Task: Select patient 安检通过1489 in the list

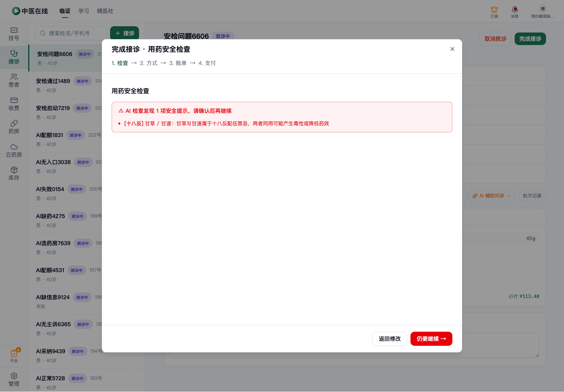Action: (x=65, y=85)
